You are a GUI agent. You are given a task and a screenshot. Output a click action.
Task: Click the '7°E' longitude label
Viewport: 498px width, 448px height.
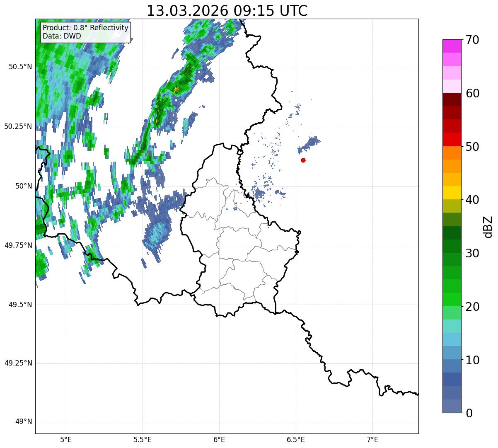[x=373, y=440]
